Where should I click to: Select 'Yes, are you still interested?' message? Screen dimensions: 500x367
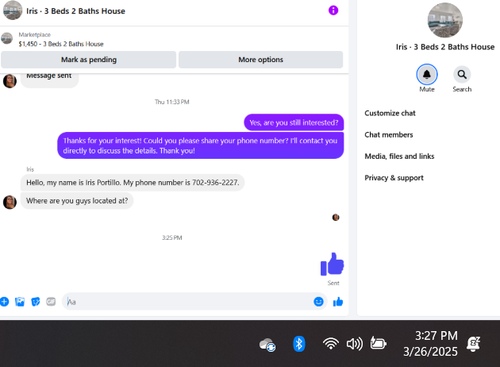click(x=294, y=123)
